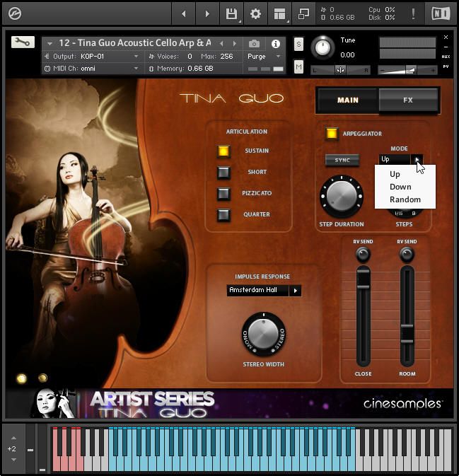Click the minimized view windows icon
The image size is (459, 476).
[x=303, y=13]
